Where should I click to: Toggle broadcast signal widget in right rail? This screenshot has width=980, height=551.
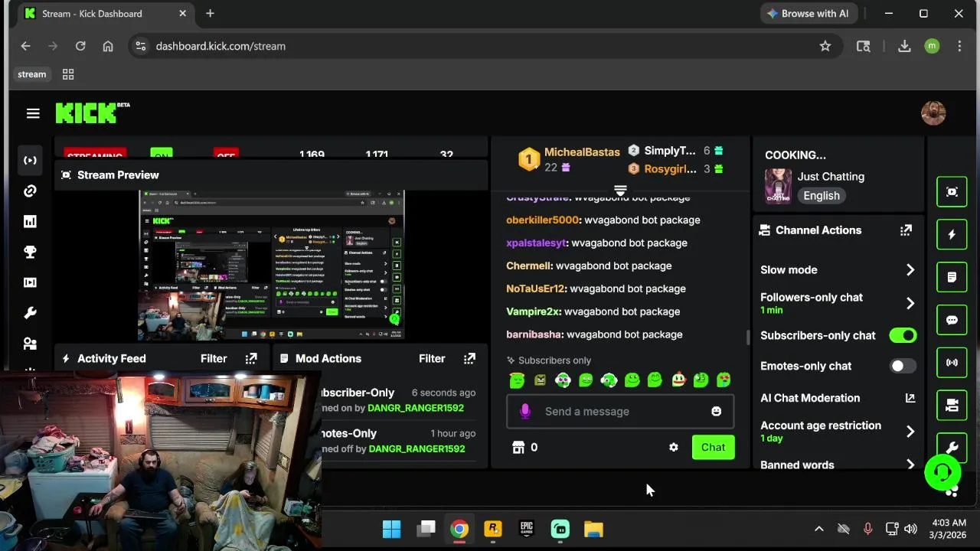952,363
